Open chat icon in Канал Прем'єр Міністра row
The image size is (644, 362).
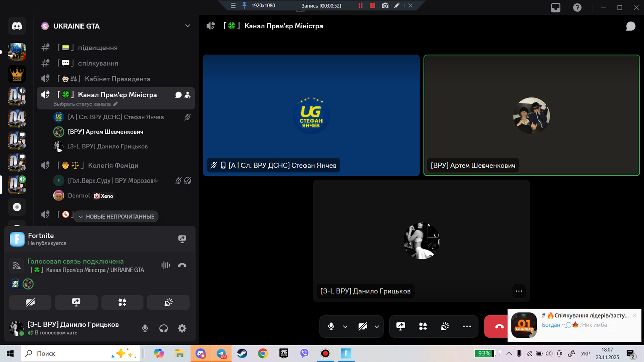click(178, 95)
